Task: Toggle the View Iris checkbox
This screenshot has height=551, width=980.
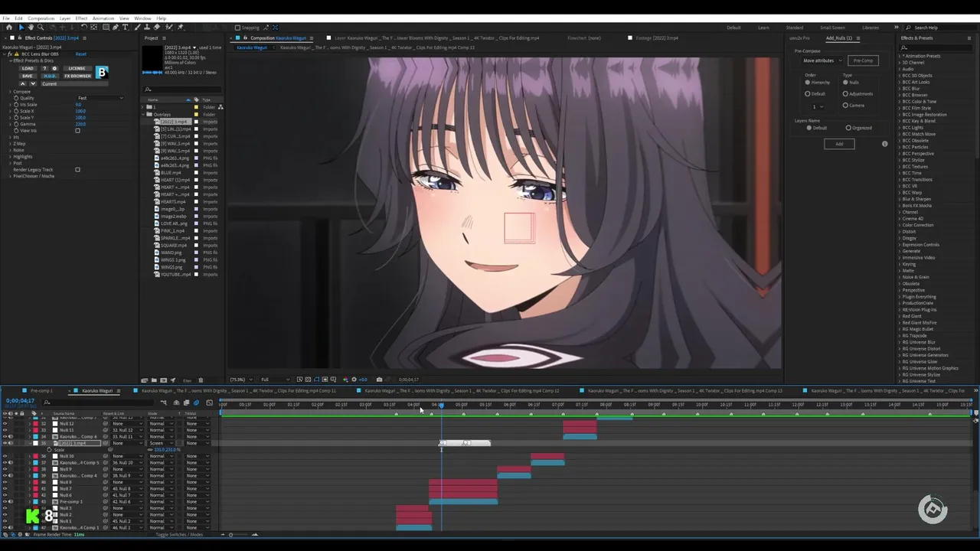Action: click(x=77, y=131)
